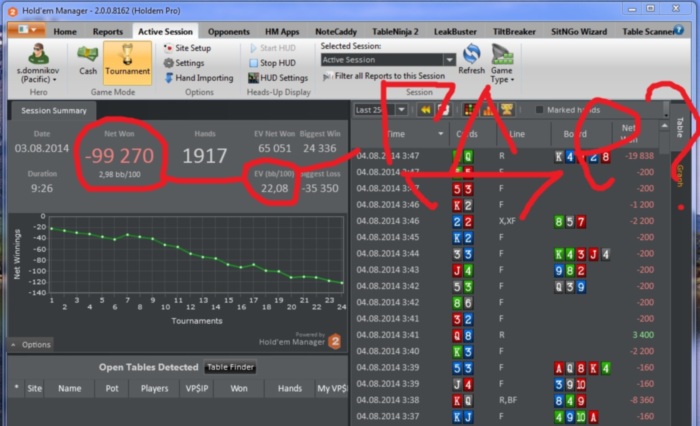Click the hero avatar icon
The image size is (700, 426).
(38, 54)
